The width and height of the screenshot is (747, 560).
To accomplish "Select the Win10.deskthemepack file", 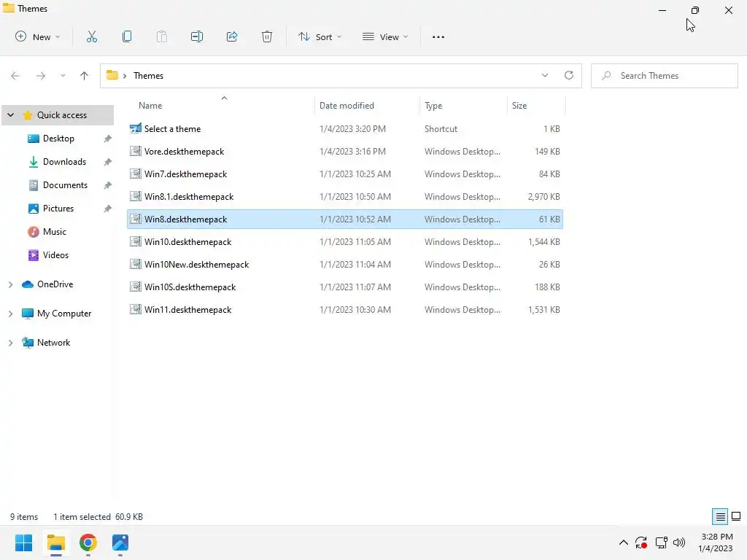I will click(x=345, y=242).
